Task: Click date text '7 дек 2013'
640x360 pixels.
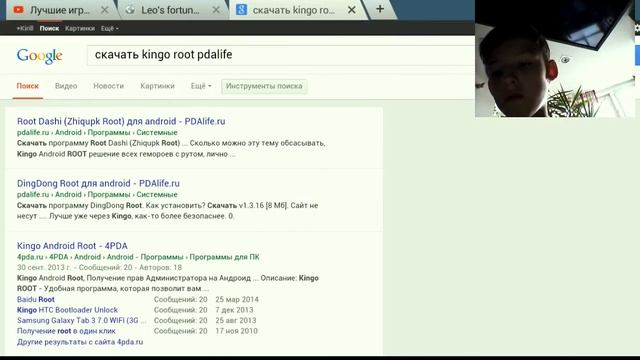Action: tap(234, 310)
